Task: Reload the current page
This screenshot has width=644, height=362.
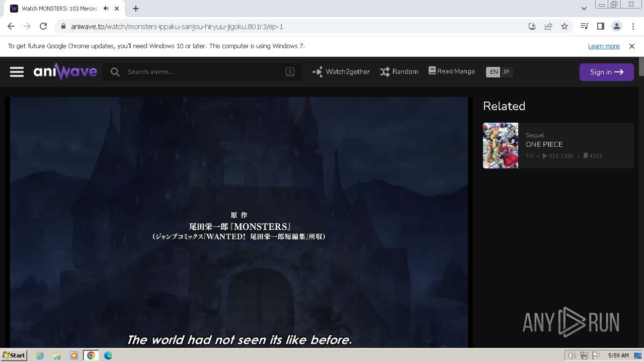Action: pyautogui.click(x=43, y=26)
